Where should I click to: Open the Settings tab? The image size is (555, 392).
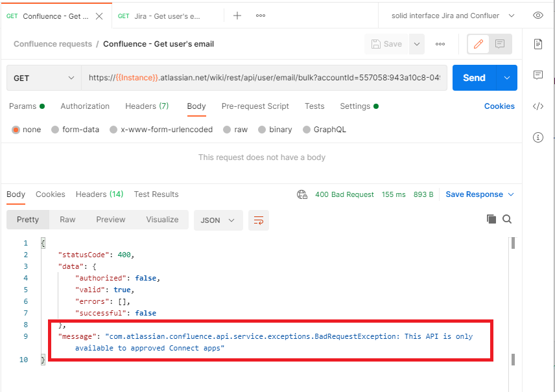click(359, 106)
